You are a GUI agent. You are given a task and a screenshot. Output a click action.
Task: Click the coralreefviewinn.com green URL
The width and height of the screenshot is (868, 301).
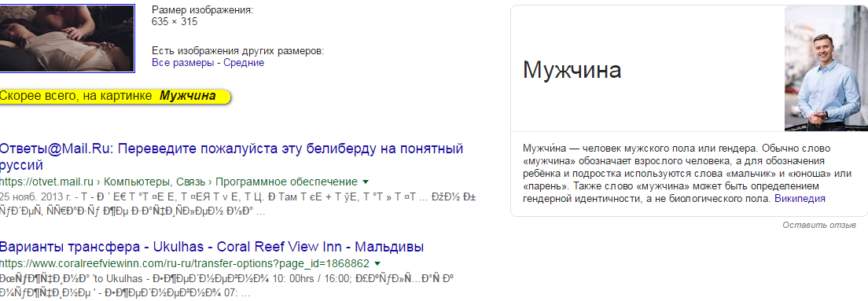[x=184, y=263]
